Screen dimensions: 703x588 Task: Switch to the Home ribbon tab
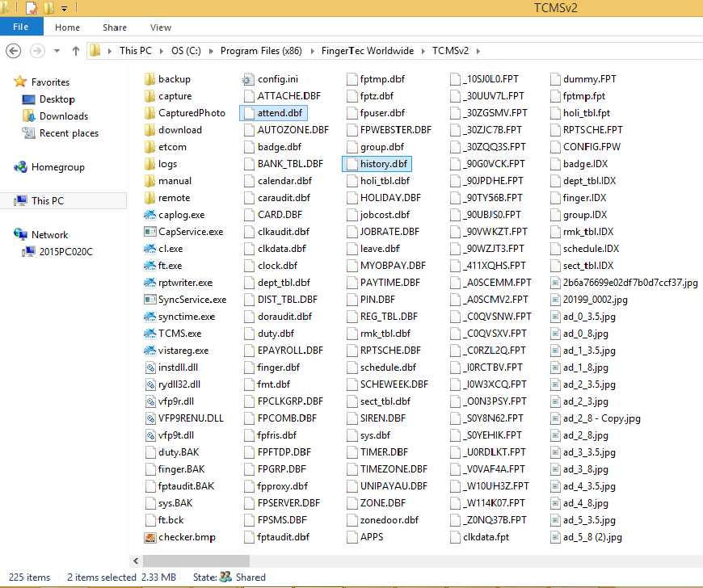(67, 27)
